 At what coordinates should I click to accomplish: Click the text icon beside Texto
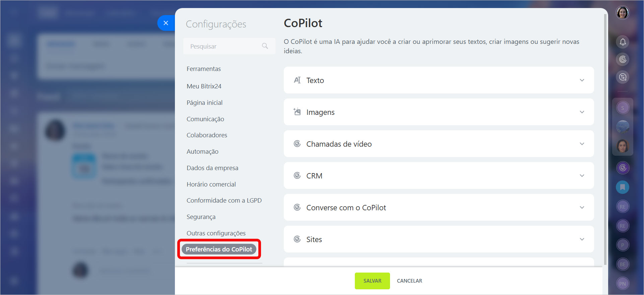pos(297,80)
